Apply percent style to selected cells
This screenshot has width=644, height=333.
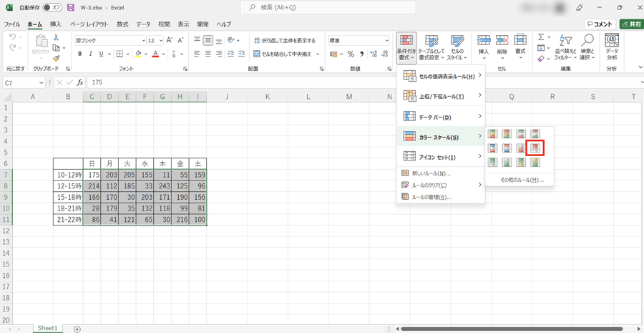click(351, 54)
